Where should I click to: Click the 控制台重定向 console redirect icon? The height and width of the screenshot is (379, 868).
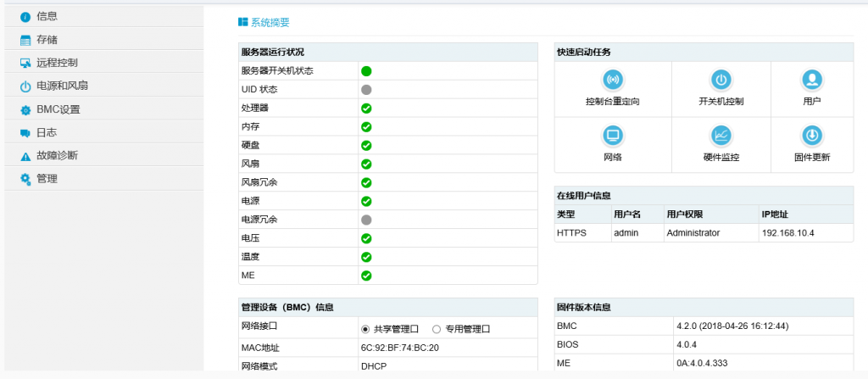pyautogui.click(x=612, y=81)
